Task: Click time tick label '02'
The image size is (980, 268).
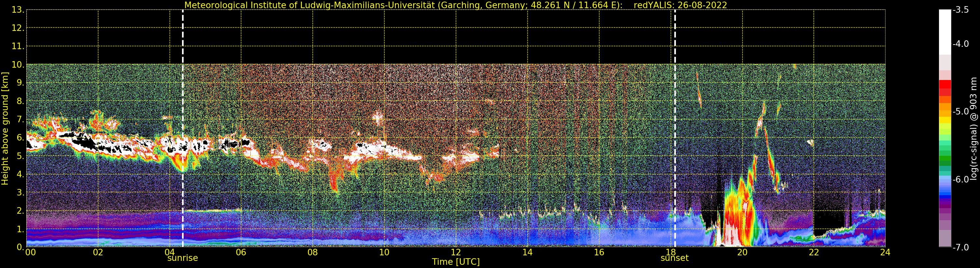Action: coord(98,252)
